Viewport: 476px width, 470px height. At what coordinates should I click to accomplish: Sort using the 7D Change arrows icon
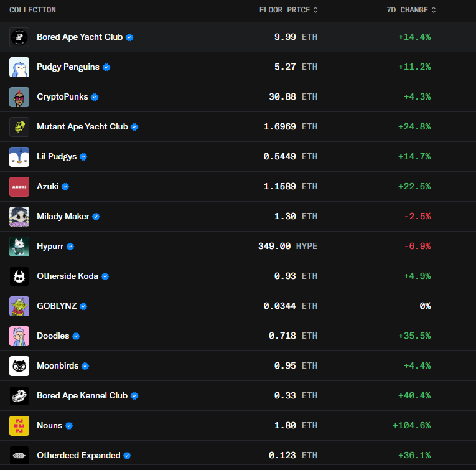pos(434,10)
